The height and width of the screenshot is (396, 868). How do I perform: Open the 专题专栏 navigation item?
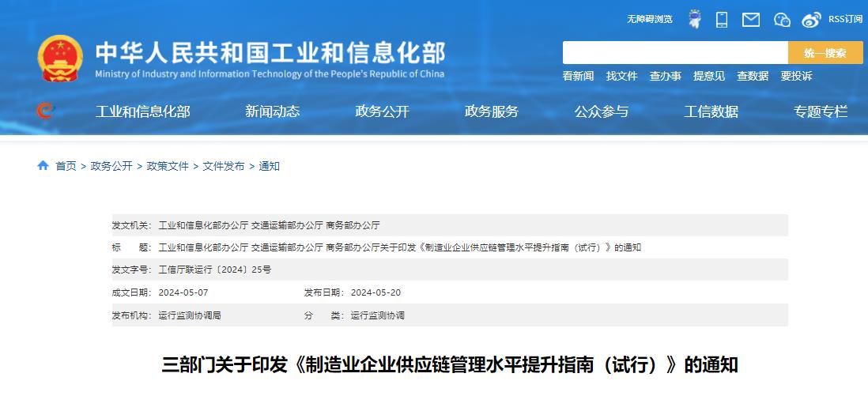tap(821, 111)
